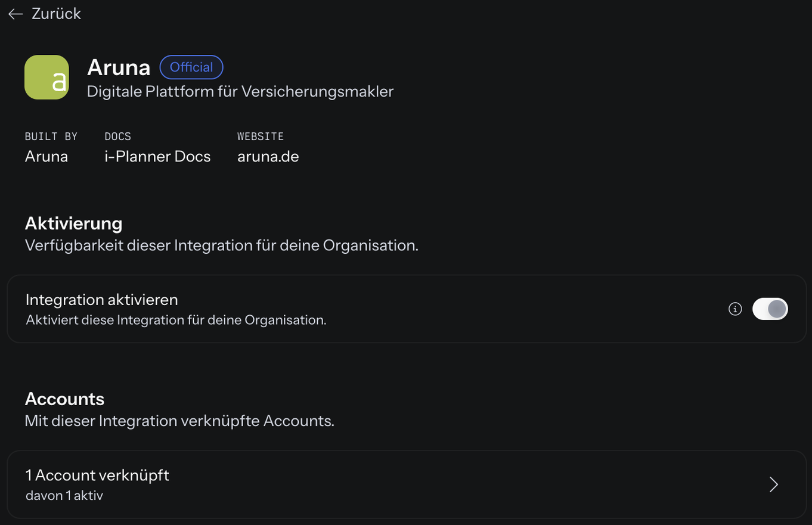Click the Aruna builder name under Built By
The width and height of the screenshot is (812, 525).
[47, 157]
